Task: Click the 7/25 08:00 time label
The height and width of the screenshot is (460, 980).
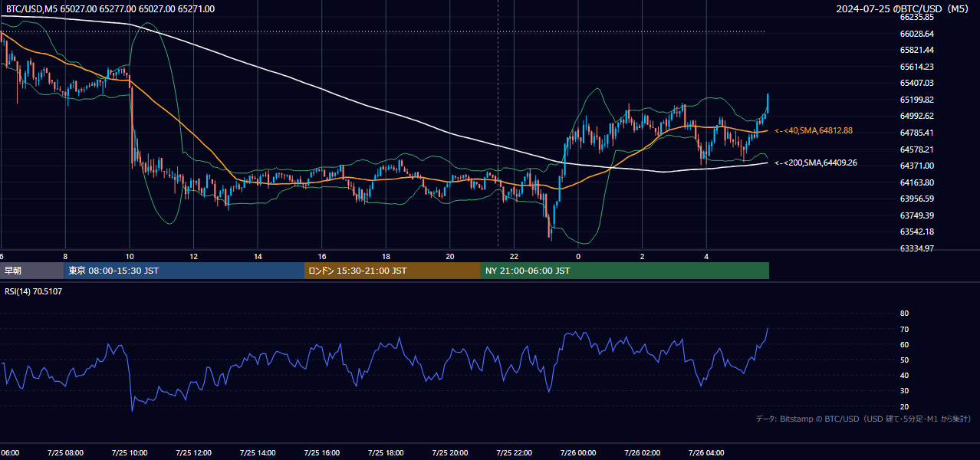Action: point(65,453)
